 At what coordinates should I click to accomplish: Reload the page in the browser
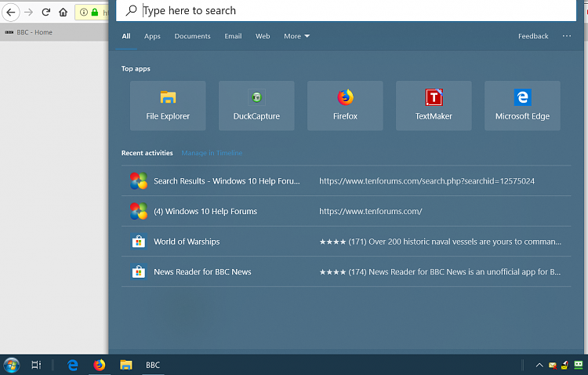click(45, 13)
